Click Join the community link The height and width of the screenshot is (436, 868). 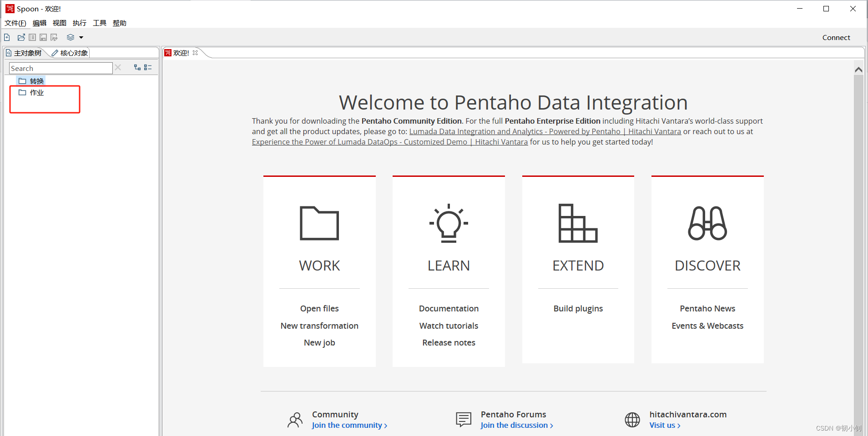click(349, 426)
